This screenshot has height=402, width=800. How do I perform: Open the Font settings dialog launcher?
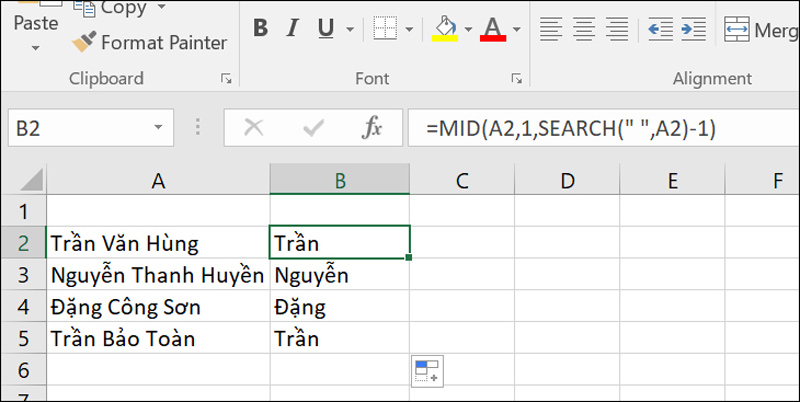pos(517,79)
